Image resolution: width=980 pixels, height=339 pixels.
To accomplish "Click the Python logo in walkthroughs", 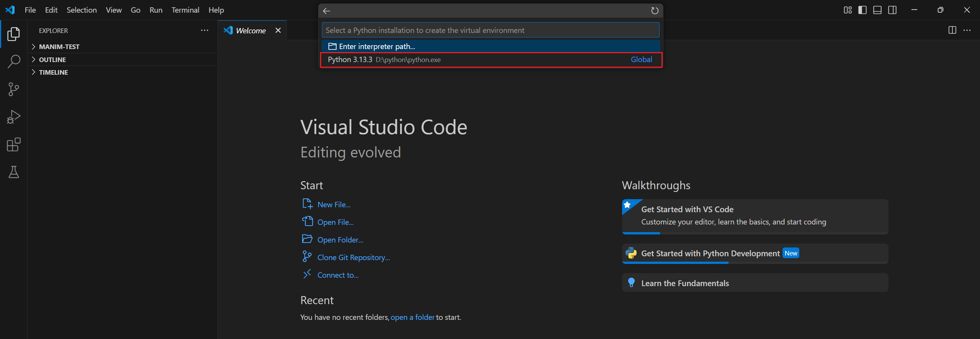I will pyautogui.click(x=631, y=253).
